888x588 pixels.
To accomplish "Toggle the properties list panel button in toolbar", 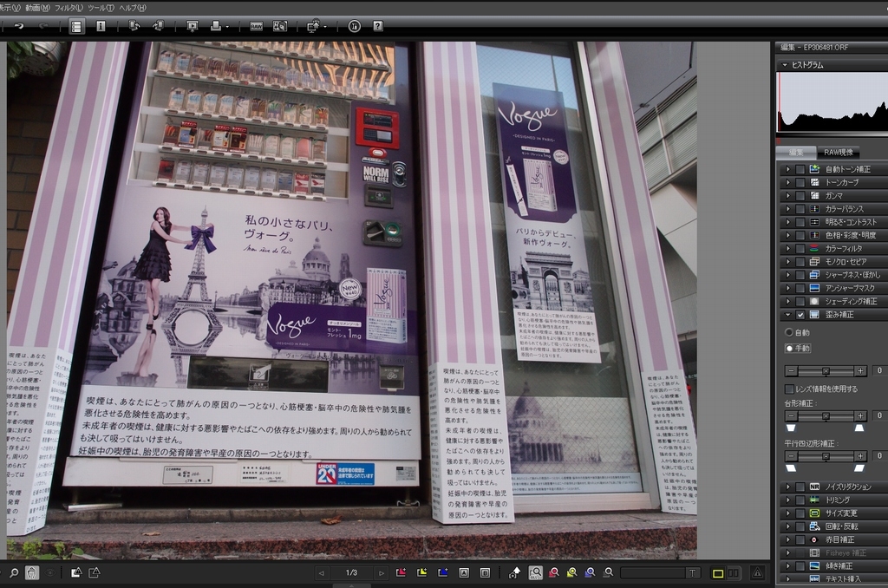I will point(76,26).
